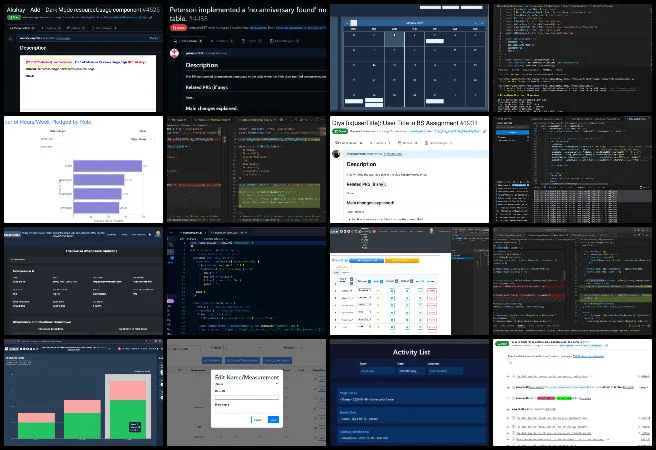The image size is (656, 450).
Task: Click pink label in commit list thumbnail
Action: 546,398
